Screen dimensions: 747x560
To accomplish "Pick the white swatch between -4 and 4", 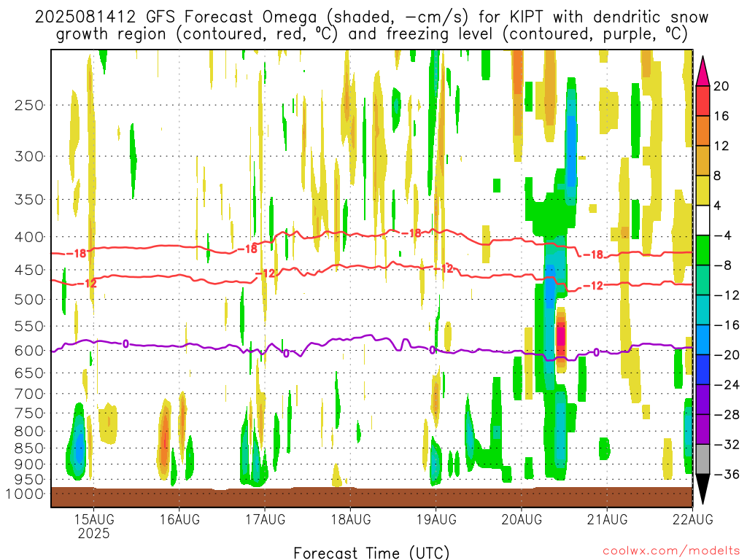I will click(703, 220).
